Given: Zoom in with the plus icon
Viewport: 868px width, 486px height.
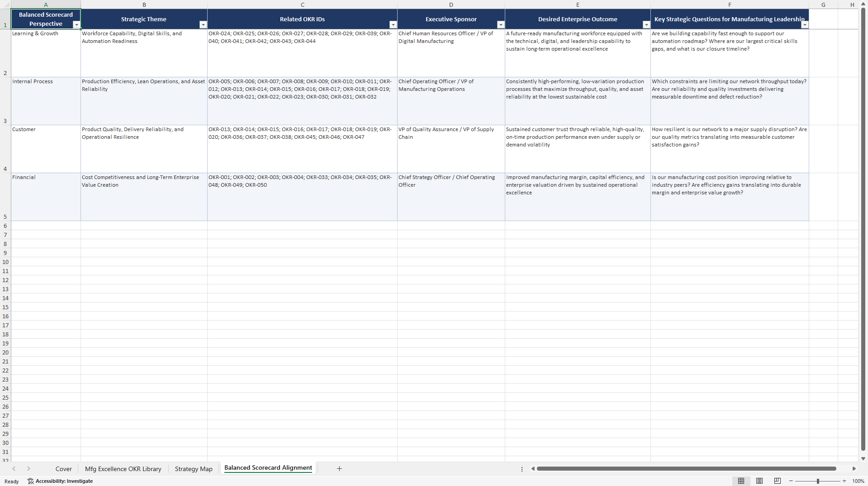Looking at the screenshot, I should pyautogui.click(x=844, y=481).
